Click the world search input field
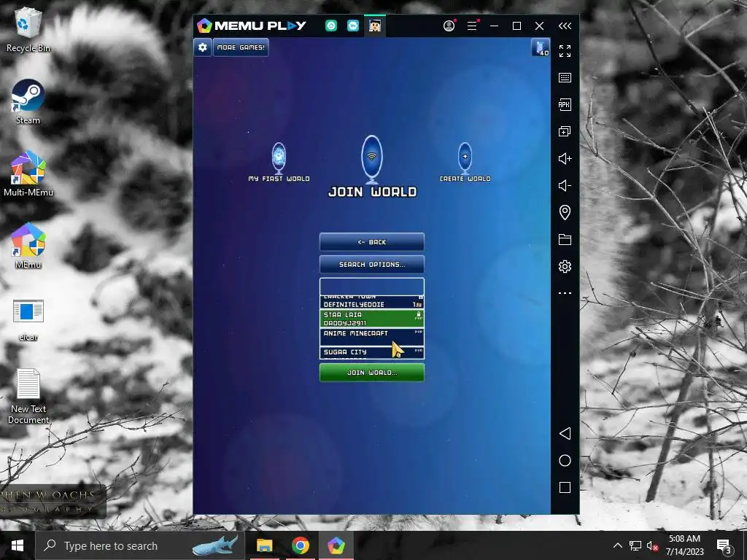Viewport: 747px width, 560px height. click(x=372, y=287)
